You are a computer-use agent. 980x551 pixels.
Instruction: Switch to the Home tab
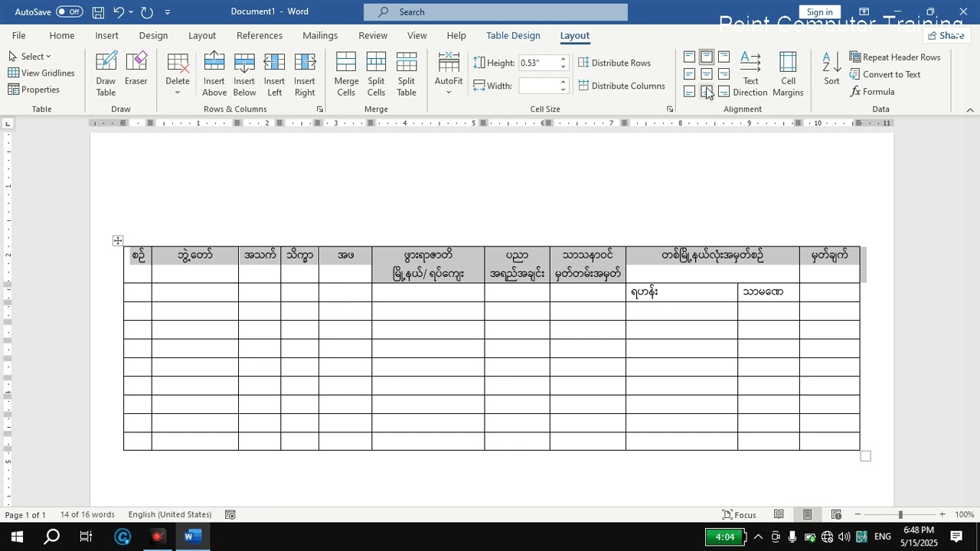click(x=62, y=36)
